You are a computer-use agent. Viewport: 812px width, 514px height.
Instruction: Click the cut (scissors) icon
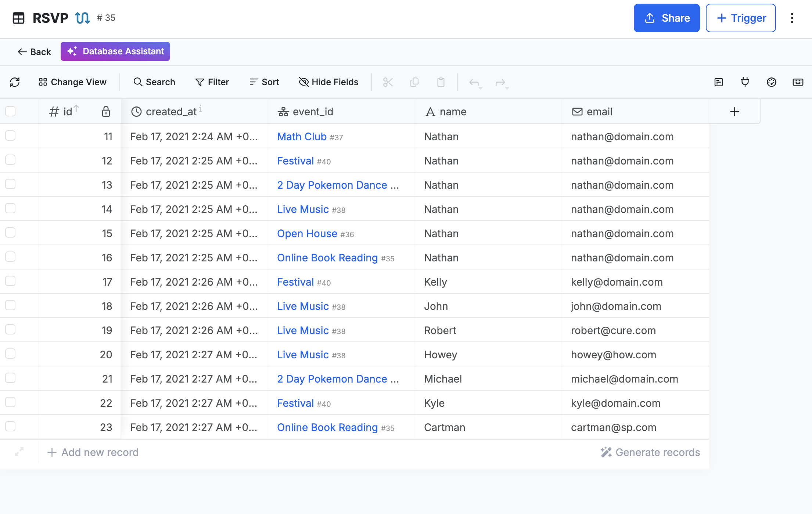(x=388, y=82)
